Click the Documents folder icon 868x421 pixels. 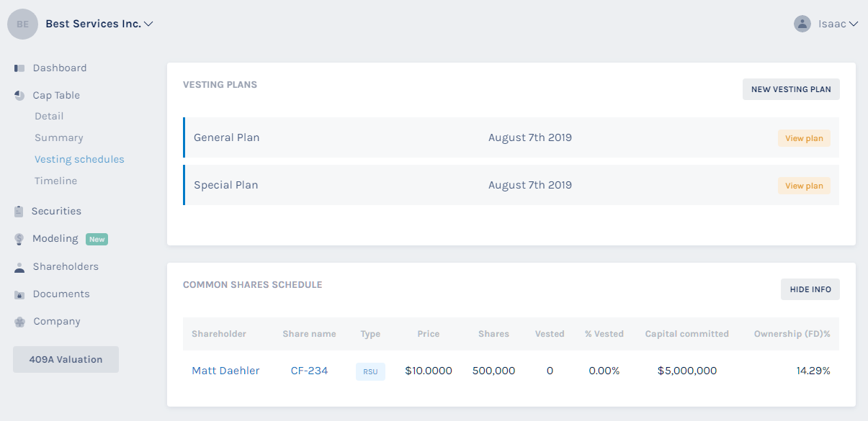[x=19, y=294]
